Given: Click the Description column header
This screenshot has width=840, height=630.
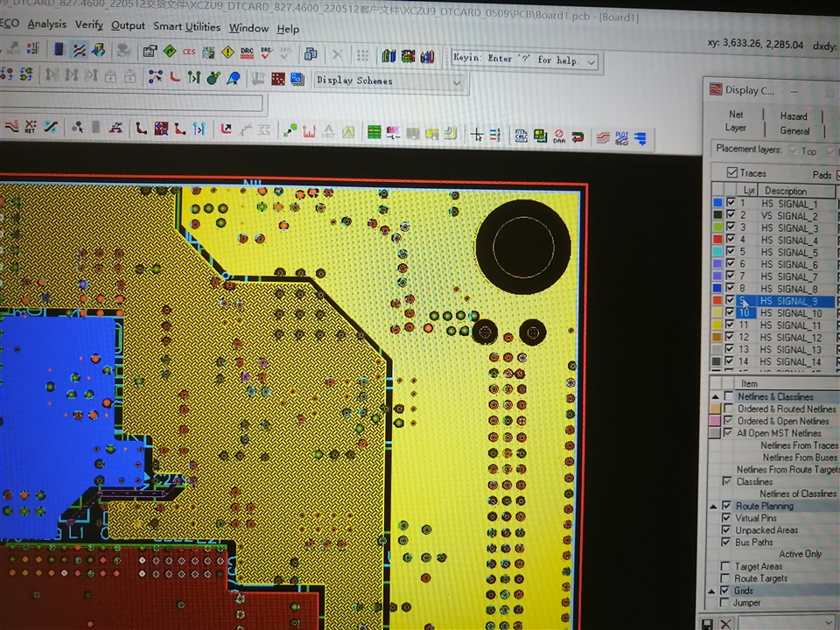Looking at the screenshot, I should [x=795, y=191].
